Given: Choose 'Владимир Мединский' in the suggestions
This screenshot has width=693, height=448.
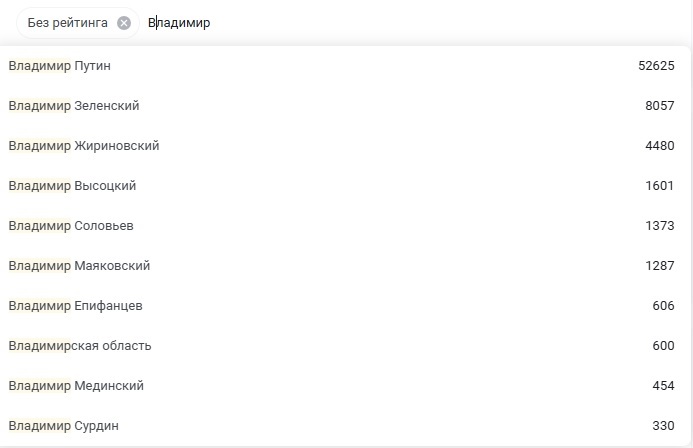Looking at the screenshot, I should coord(346,386).
